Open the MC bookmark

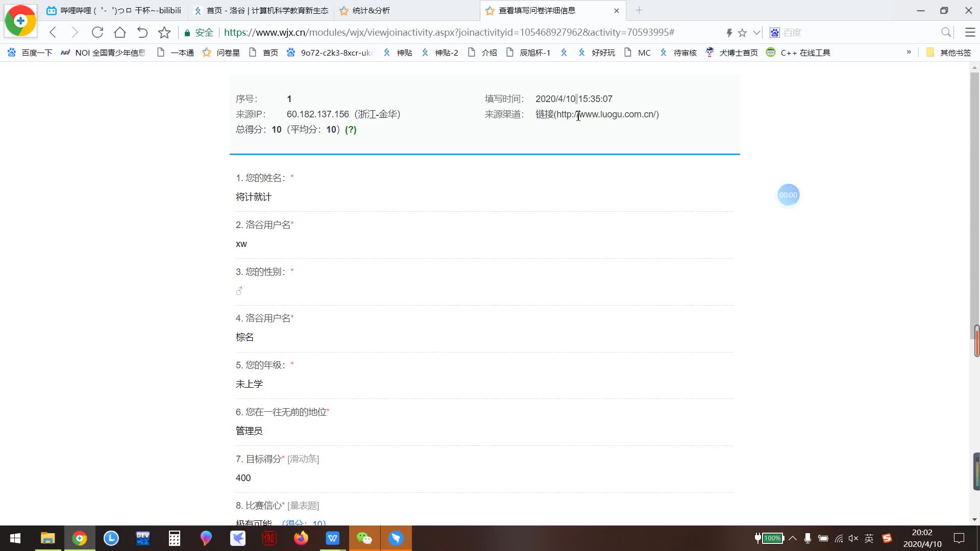(638, 53)
